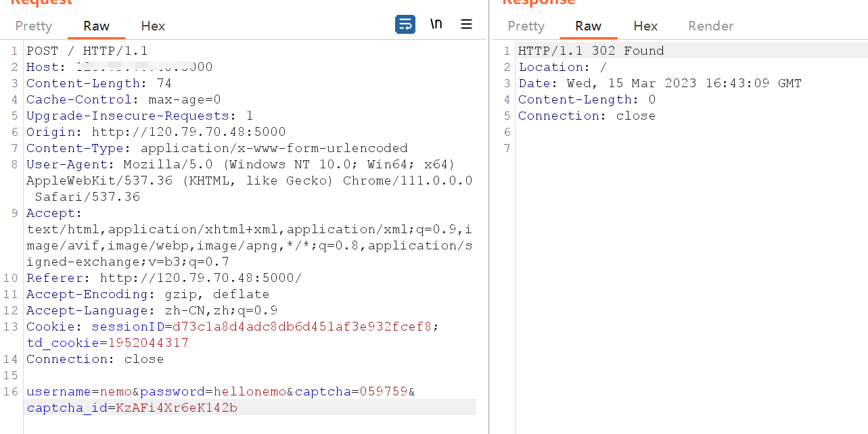Select the Raw tab in the request panel
The height and width of the screenshot is (434, 868).
tap(96, 26)
